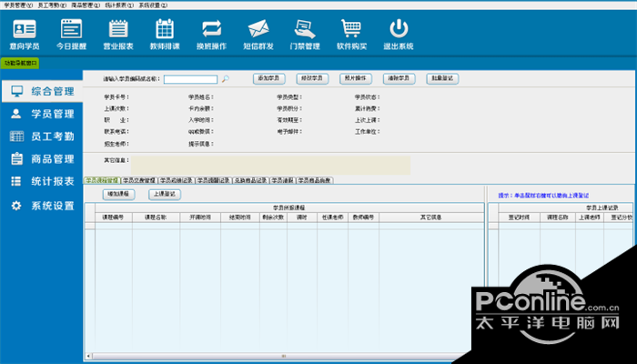This screenshot has height=364, width=637.
Task: Click the 课程名称 column header in course table
Action: coord(156,217)
